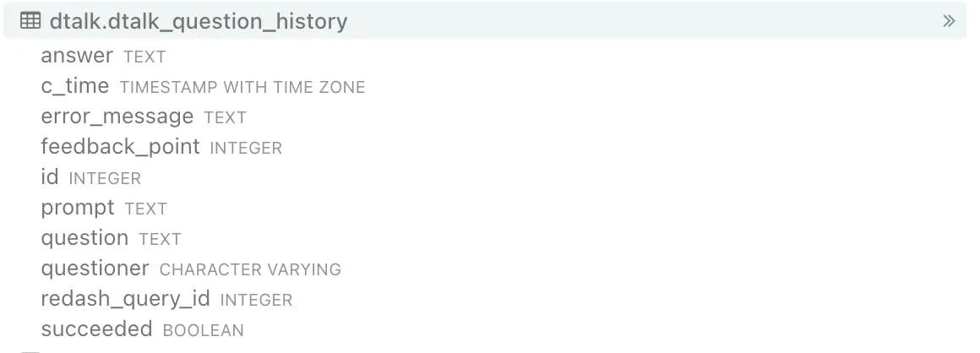Select the redash_query_id column name
980x353 pixels.
click(x=125, y=300)
